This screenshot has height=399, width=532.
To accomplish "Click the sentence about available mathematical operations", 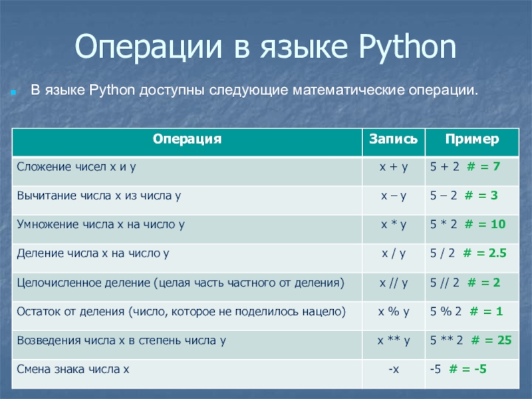I will click(x=253, y=89).
